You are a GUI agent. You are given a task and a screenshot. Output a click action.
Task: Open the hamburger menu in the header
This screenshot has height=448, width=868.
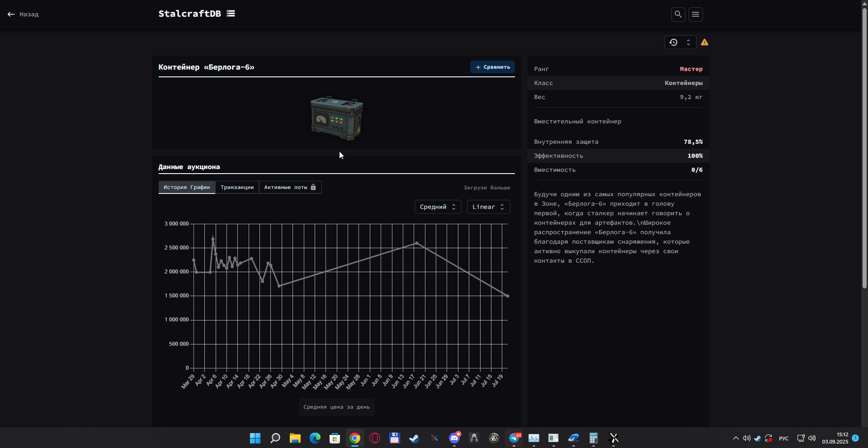pyautogui.click(x=695, y=14)
